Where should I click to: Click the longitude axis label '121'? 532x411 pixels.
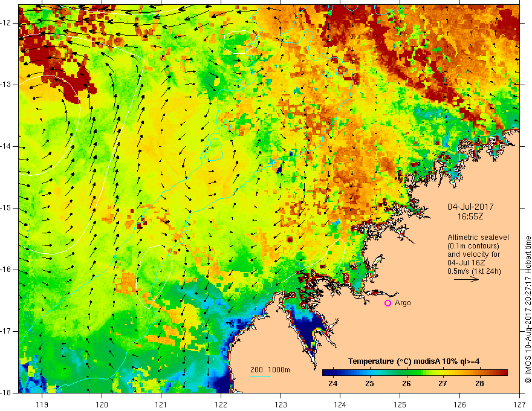tap(161, 404)
